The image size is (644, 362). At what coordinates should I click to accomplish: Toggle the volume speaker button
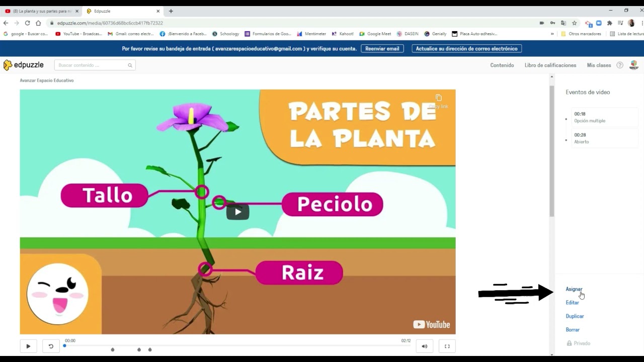pyautogui.click(x=425, y=346)
